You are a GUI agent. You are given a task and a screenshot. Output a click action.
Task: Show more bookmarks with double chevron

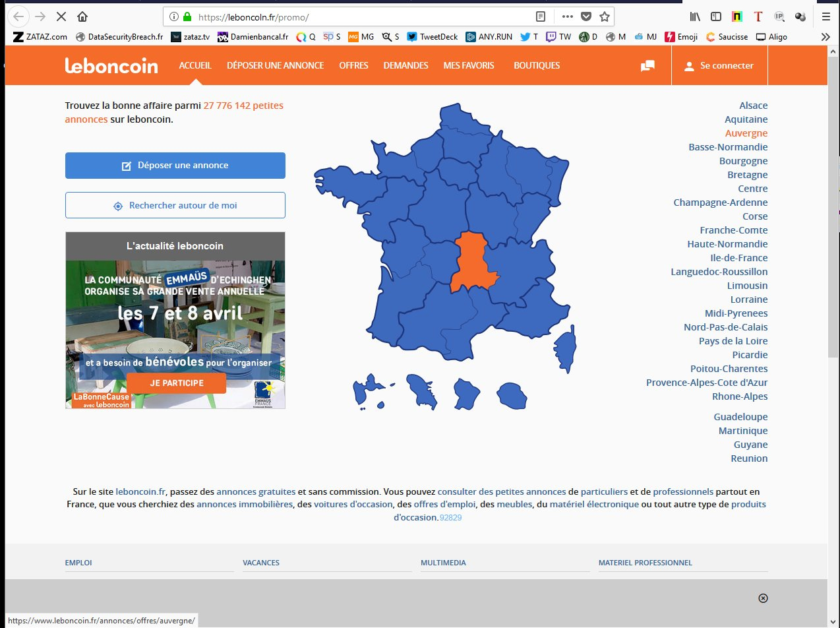[x=825, y=37]
